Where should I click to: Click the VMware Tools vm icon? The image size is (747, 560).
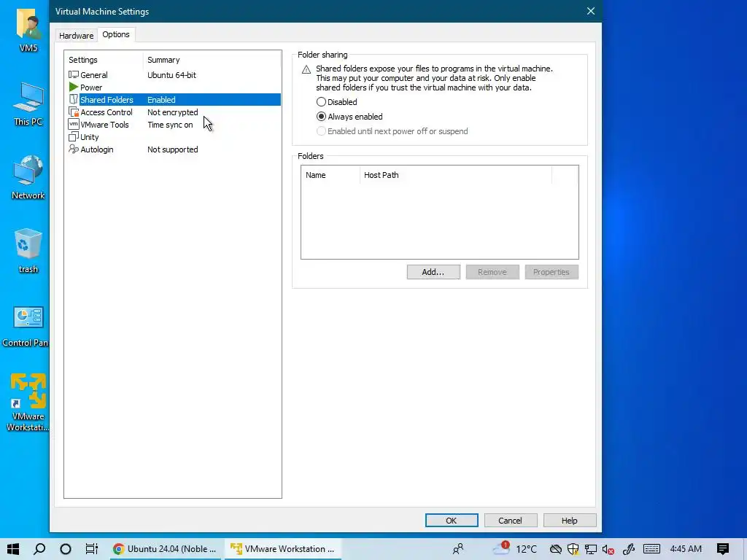click(x=74, y=124)
